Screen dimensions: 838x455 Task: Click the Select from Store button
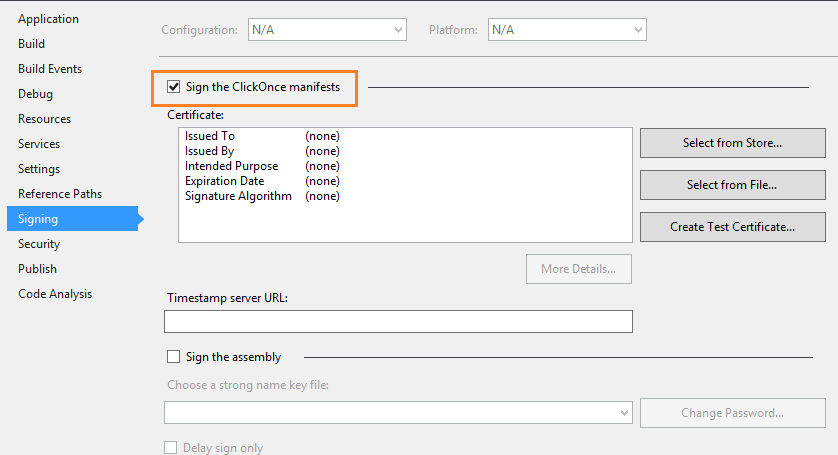[732, 143]
